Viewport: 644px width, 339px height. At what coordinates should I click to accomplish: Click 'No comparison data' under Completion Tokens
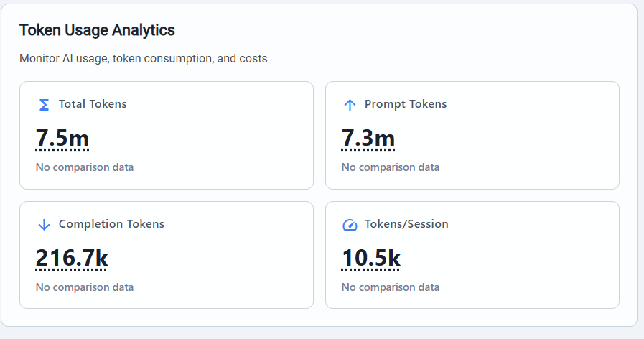[85, 287]
